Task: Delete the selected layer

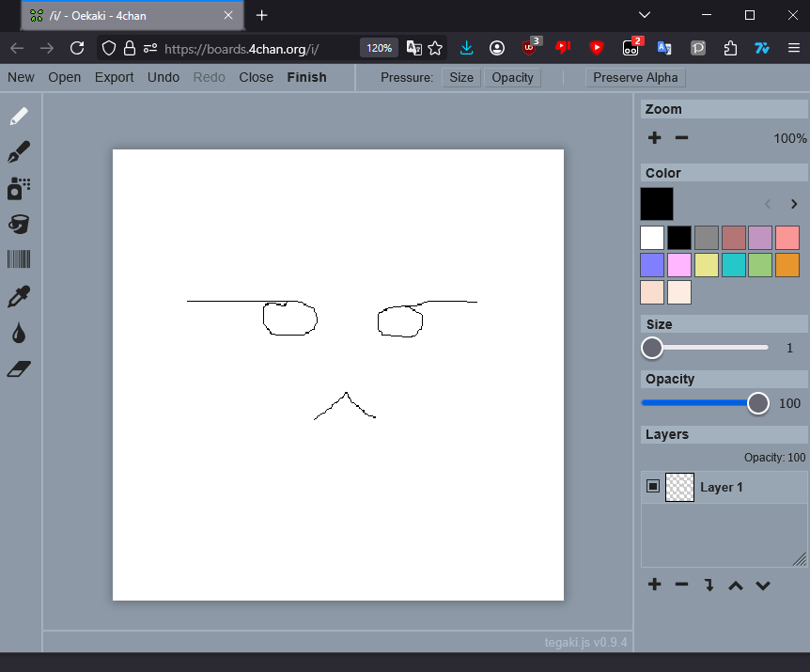Action: pyautogui.click(x=681, y=585)
